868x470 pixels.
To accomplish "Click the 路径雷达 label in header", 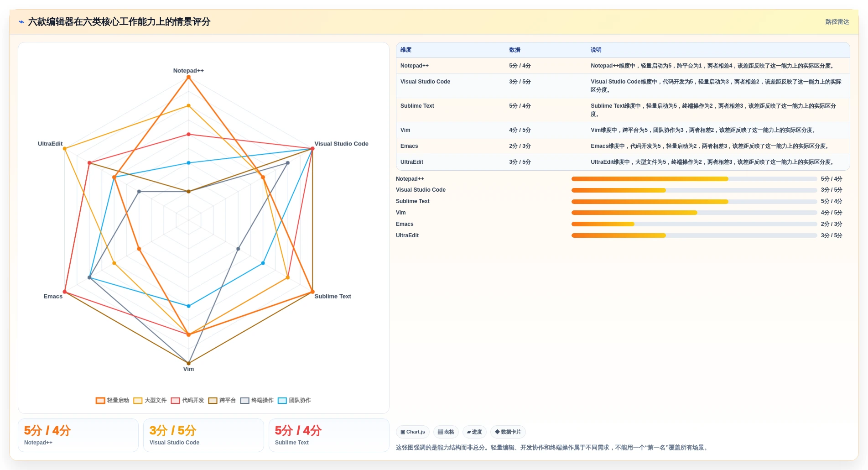I will (x=837, y=22).
